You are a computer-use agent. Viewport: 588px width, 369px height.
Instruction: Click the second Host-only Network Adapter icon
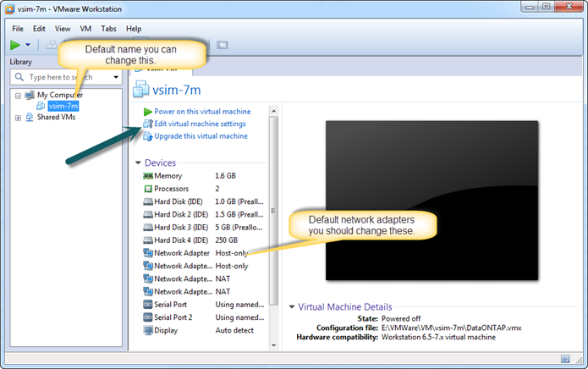point(148,266)
